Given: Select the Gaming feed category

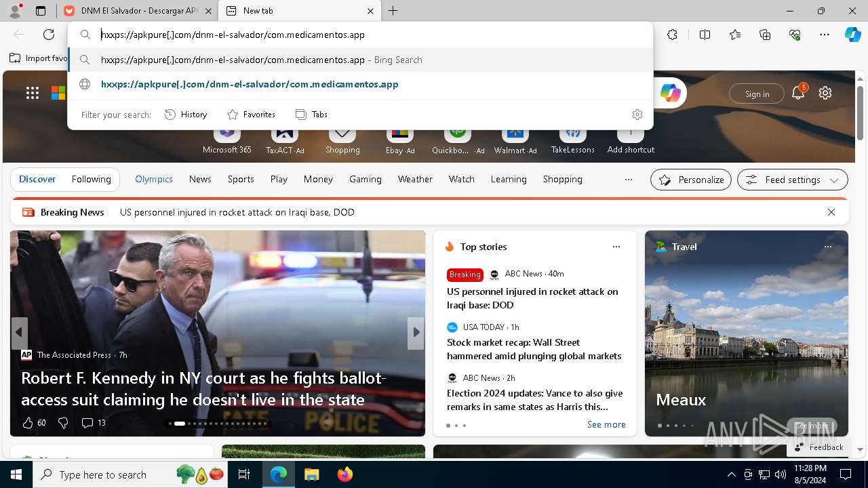Looking at the screenshot, I should [x=366, y=180].
